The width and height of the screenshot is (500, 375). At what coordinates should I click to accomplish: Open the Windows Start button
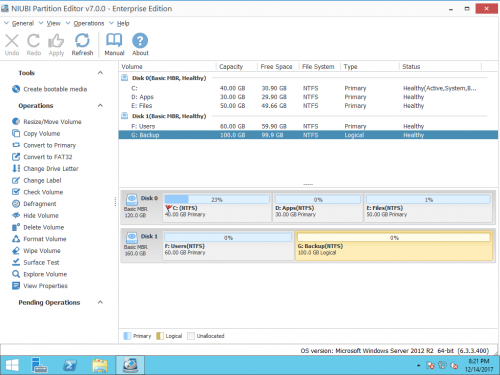12,365
